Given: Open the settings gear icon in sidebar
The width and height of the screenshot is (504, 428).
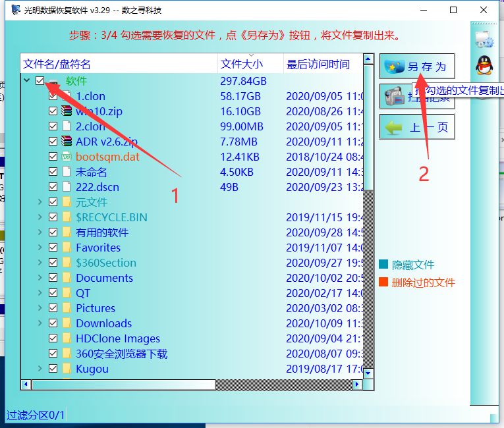Looking at the screenshot, I should 484,40.
